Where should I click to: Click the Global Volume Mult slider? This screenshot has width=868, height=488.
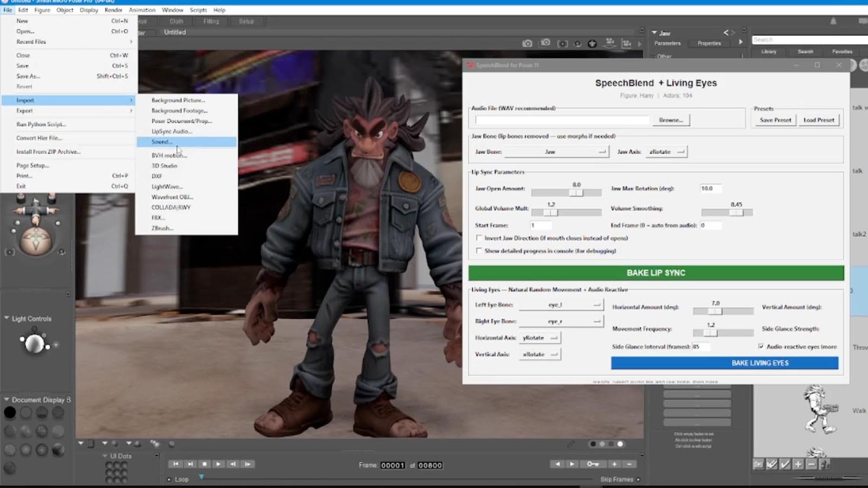(x=566, y=213)
